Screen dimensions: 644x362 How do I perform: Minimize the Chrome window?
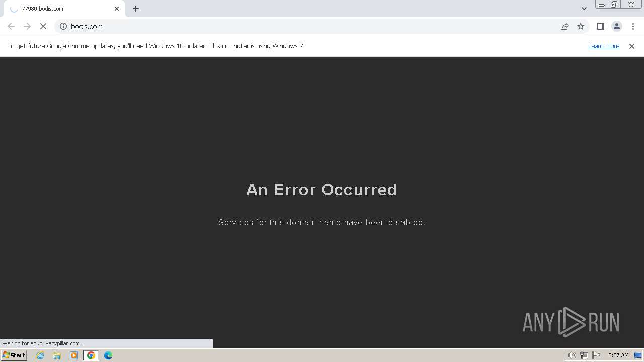601,5
